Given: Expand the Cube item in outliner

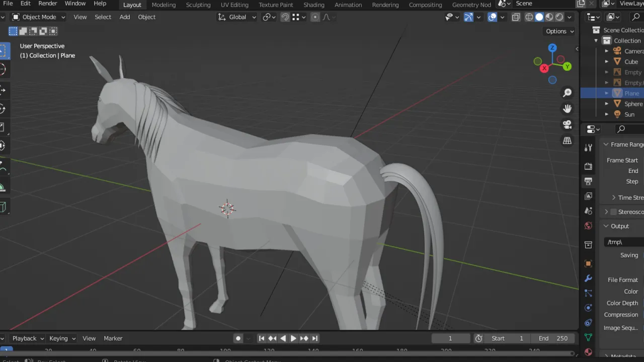Looking at the screenshot, I should point(607,62).
